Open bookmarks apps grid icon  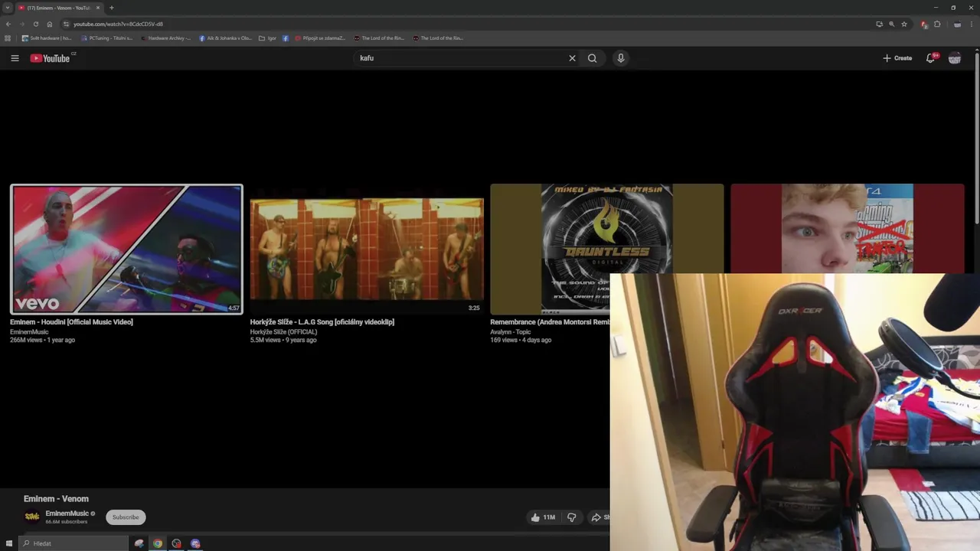tap(8, 38)
